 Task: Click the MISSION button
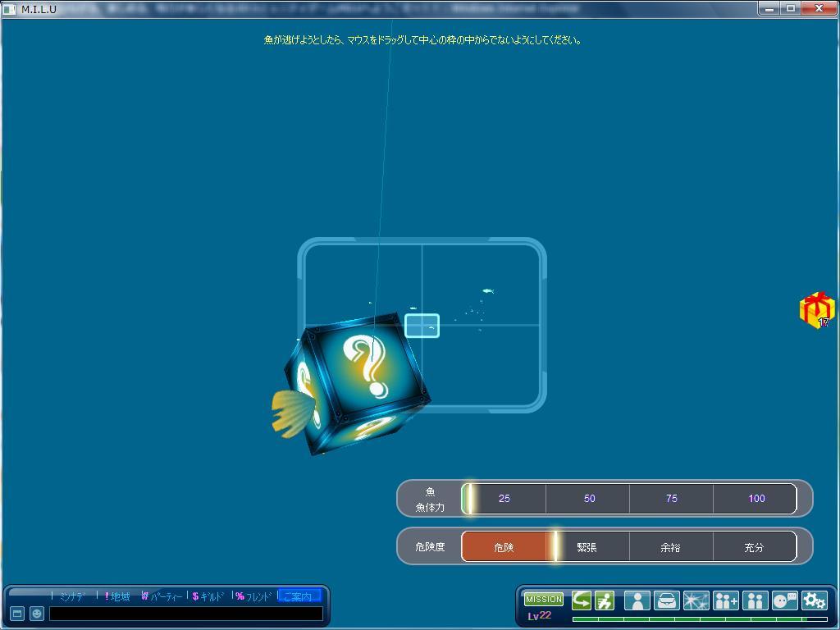[543, 599]
